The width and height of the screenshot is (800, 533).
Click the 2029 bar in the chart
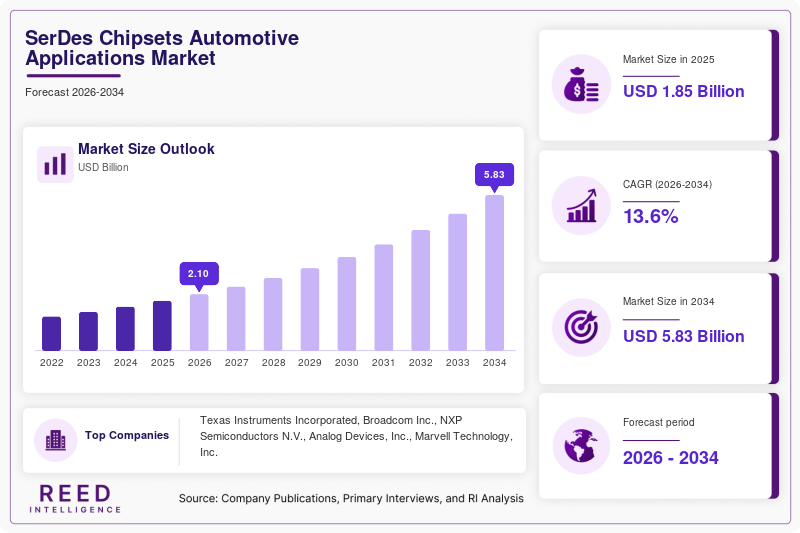pyautogui.click(x=310, y=309)
